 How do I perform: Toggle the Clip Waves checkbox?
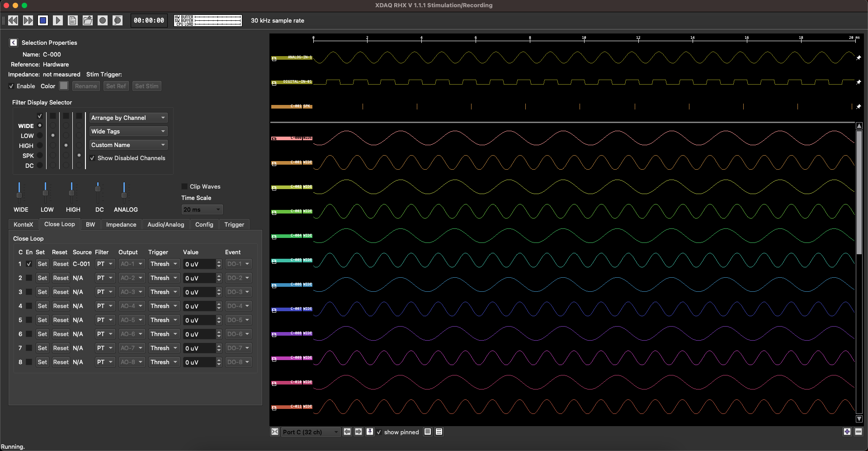[x=184, y=186]
